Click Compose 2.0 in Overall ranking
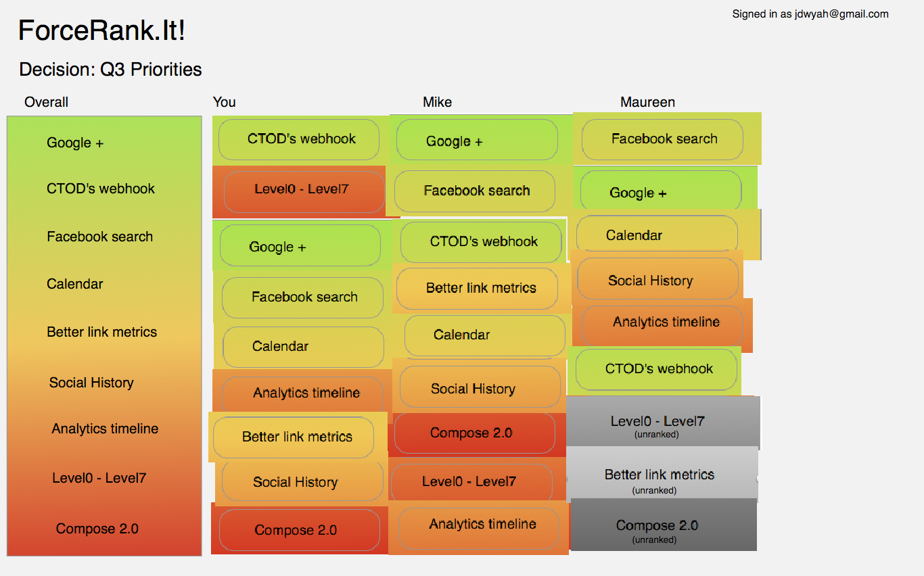Image resolution: width=924 pixels, height=576 pixels. click(97, 529)
